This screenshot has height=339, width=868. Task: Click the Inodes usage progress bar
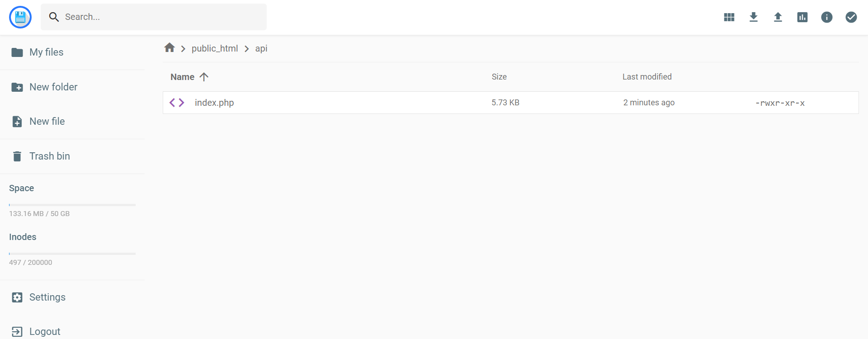[72, 253]
